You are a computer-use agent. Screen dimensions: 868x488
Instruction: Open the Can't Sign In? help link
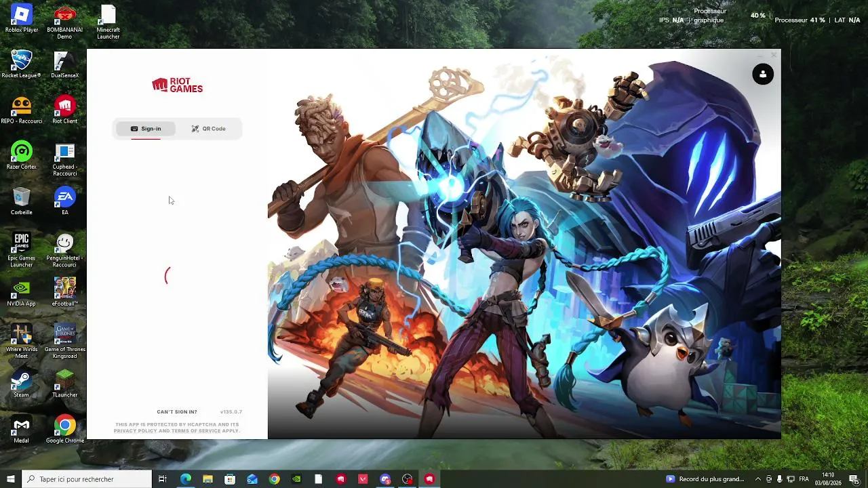(x=177, y=412)
